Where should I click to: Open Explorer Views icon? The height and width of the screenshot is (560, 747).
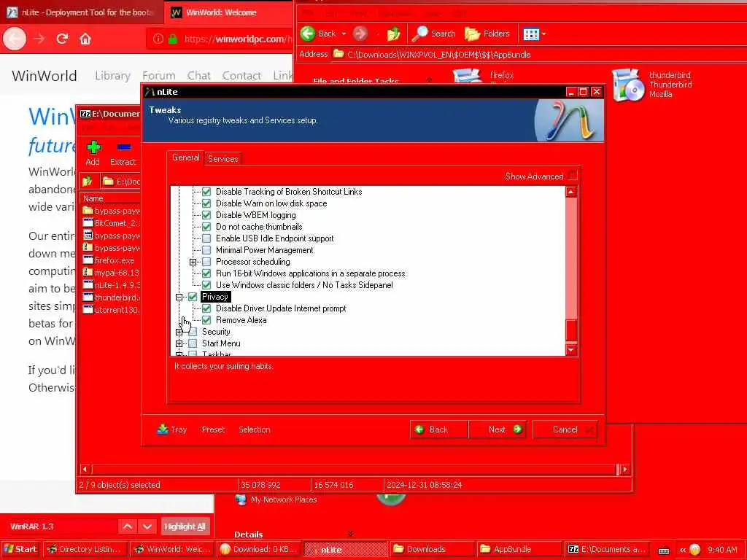531,34
